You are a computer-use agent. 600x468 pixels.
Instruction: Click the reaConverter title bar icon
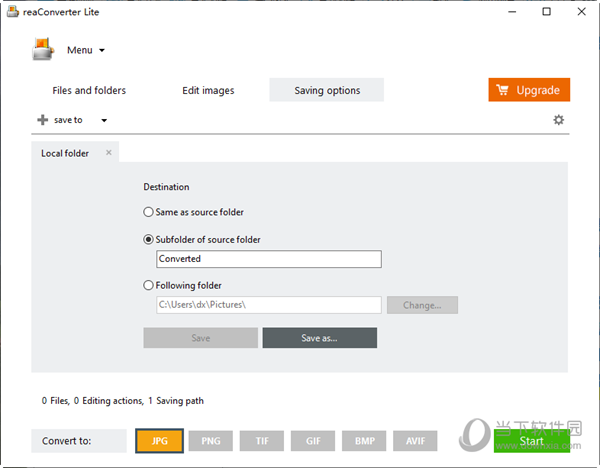13,11
